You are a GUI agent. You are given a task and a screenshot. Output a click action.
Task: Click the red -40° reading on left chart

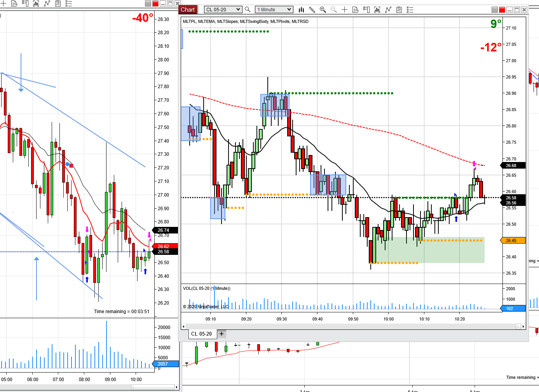tap(143, 18)
